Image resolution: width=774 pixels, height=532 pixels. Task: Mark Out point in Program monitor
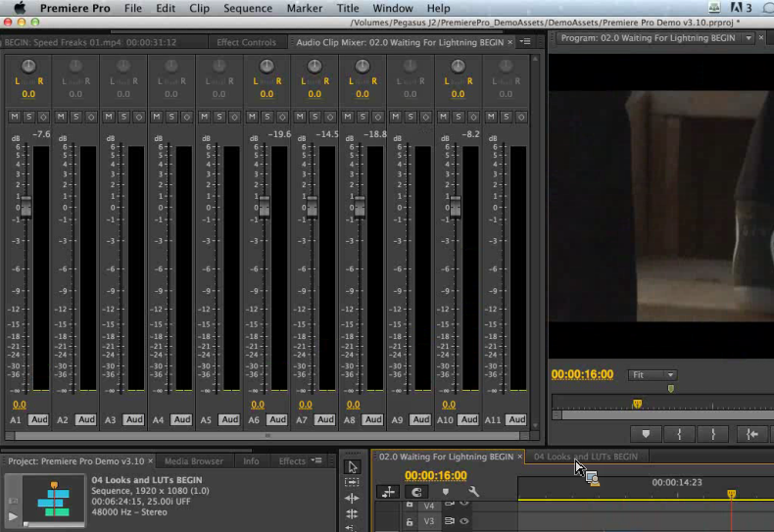(x=713, y=434)
